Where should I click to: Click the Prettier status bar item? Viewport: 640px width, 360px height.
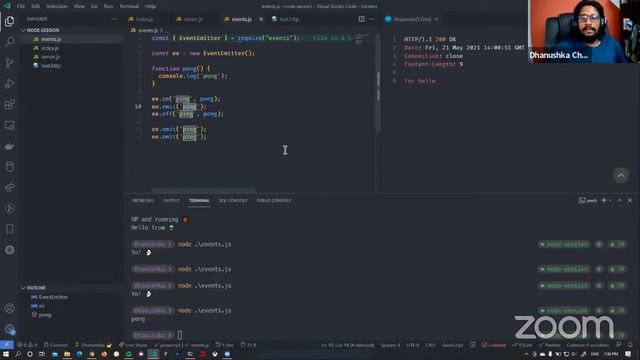(x=550, y=345)
